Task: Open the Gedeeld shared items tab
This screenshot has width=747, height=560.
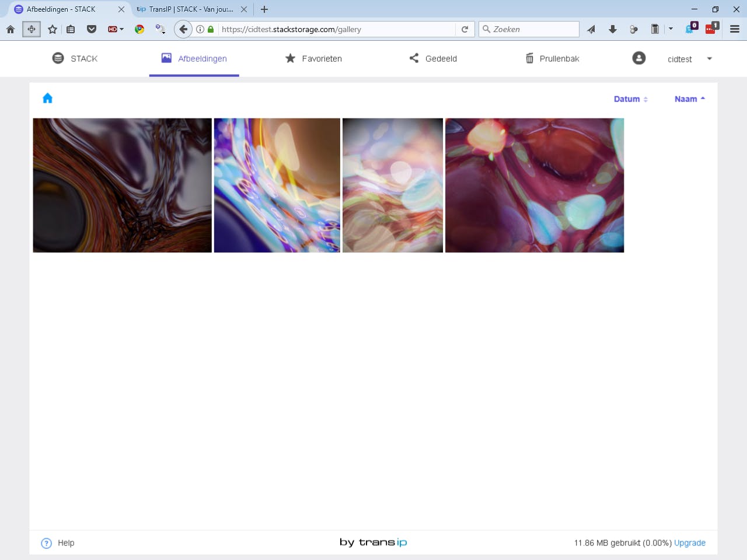Action: coord(433,58)
